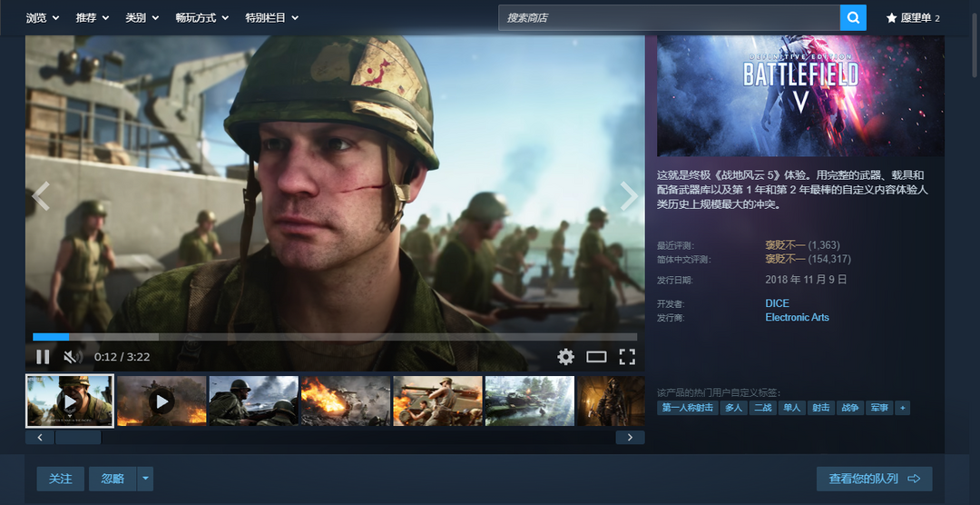Image resolution: width=980 pixels, height=505 pixels.
Task: Select tank in field screenshot thumbnail
Action: pyautogui.click(x=529, y=401)
